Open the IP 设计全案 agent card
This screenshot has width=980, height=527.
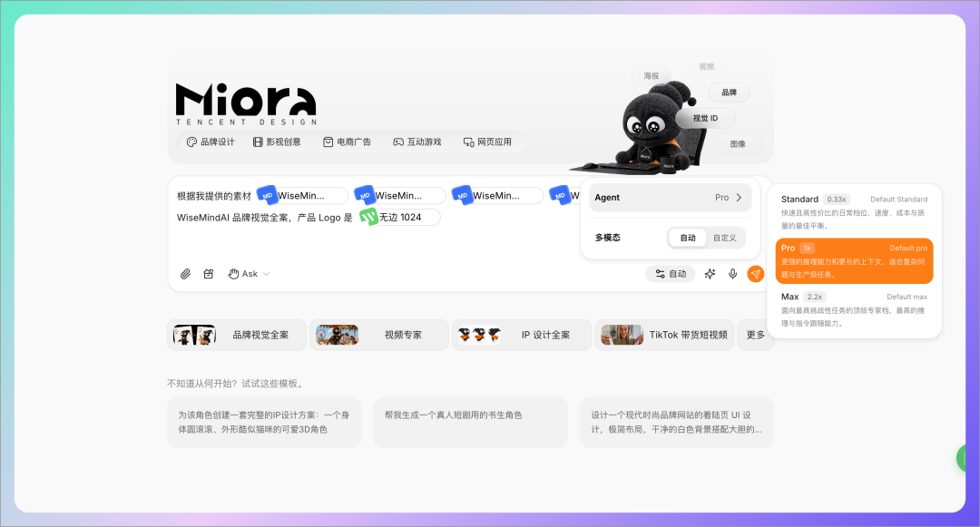pos(522,336)
